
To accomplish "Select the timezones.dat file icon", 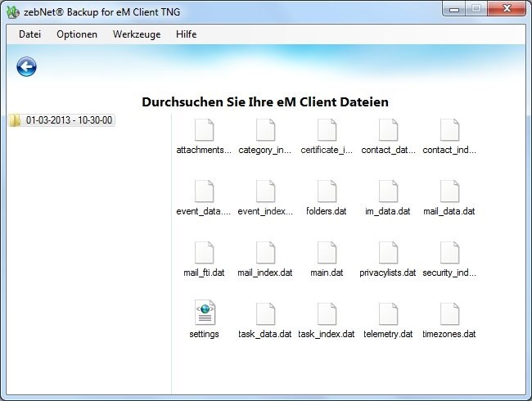I will tap(449, 313).
